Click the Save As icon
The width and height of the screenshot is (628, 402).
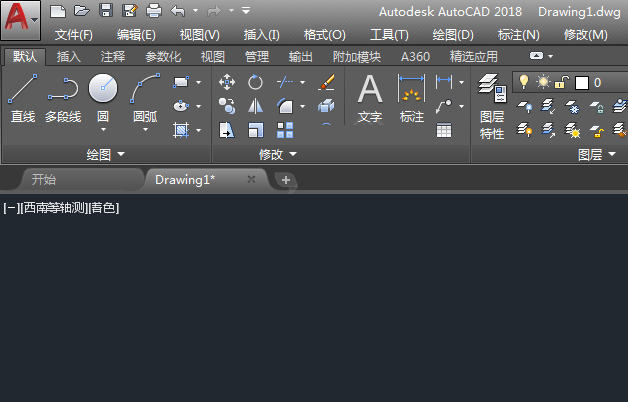pyautogui.click(x=130, y=11)
